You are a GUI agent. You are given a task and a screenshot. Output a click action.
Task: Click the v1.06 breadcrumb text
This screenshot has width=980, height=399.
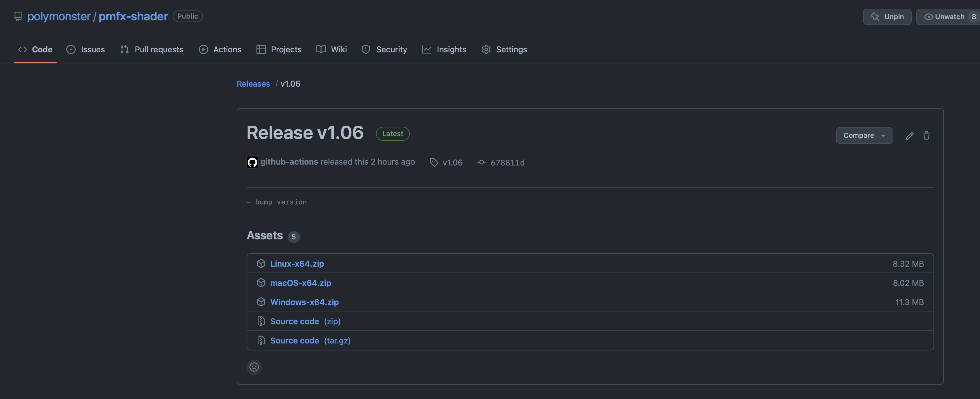click(290, 84)
